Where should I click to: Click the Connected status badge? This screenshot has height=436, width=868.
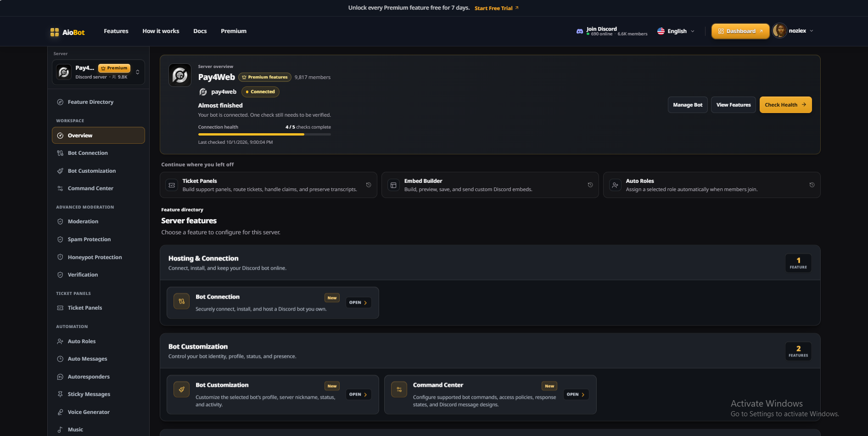pyautogui.click(x=260, y=92)
